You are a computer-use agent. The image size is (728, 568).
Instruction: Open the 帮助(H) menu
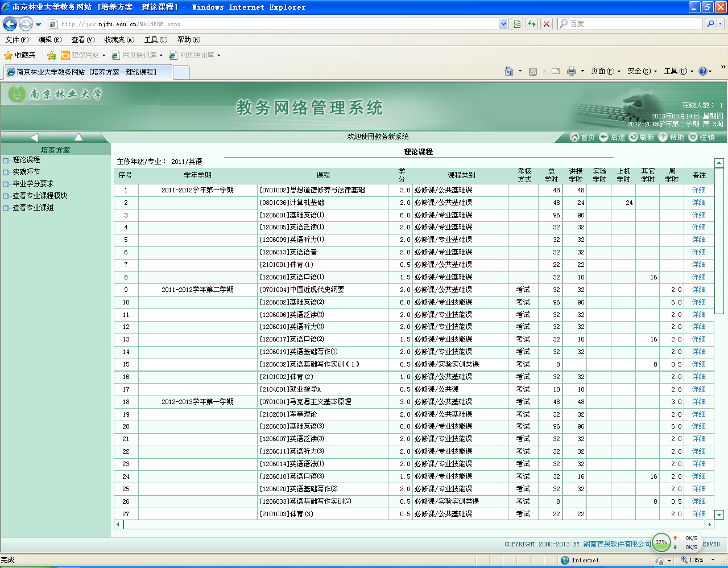pos(188,40)
